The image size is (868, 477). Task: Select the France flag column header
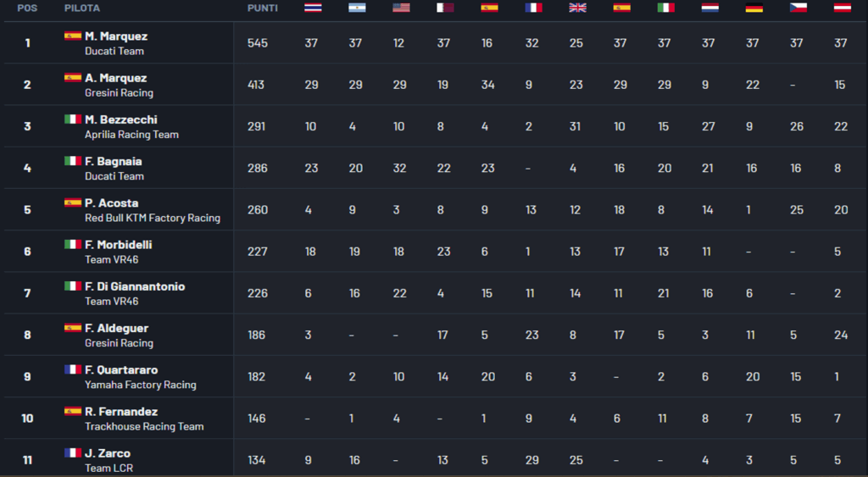[x=533, y=8]
